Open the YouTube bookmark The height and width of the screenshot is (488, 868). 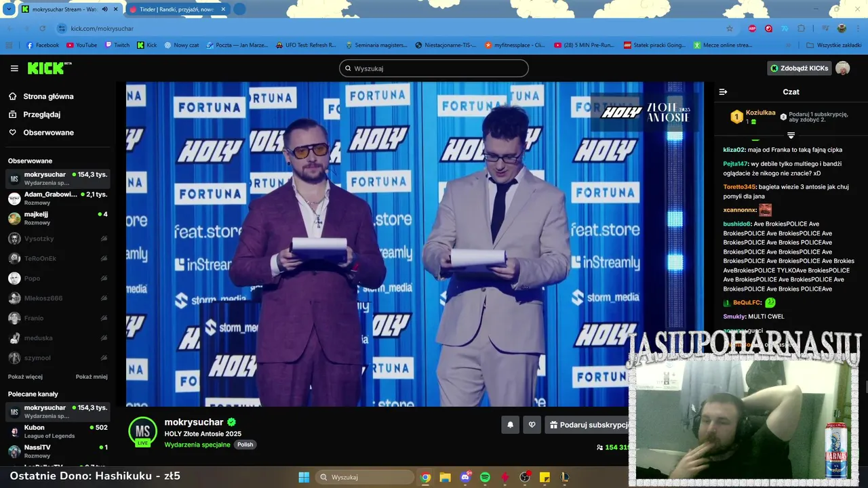click(81, 45)
